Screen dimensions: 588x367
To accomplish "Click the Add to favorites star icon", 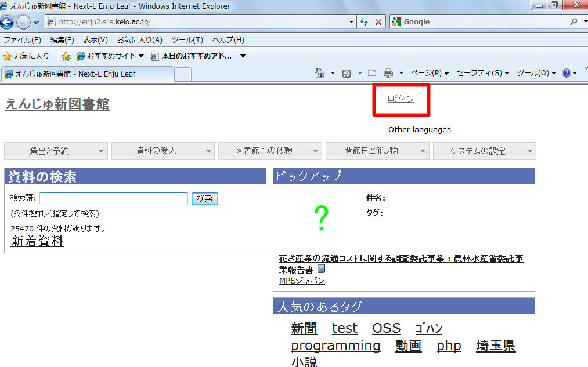I will coord(66,56).
